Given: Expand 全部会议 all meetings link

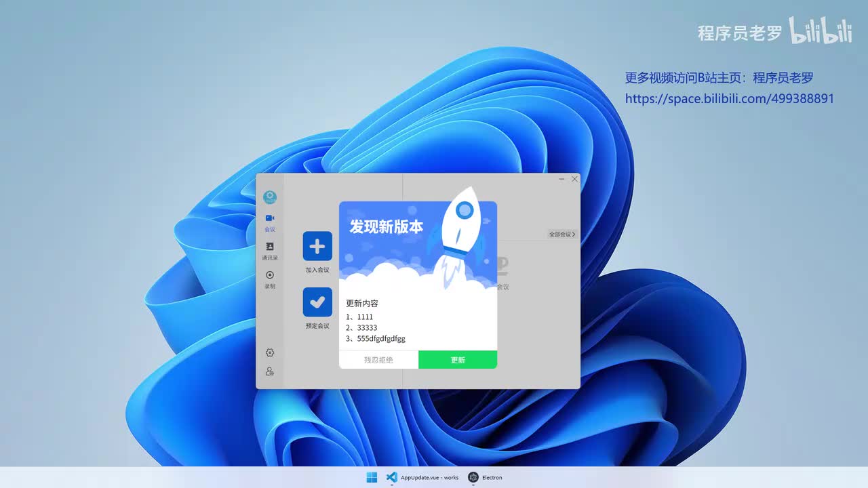Looking at the screenshot, I should [x=562, y=235].
